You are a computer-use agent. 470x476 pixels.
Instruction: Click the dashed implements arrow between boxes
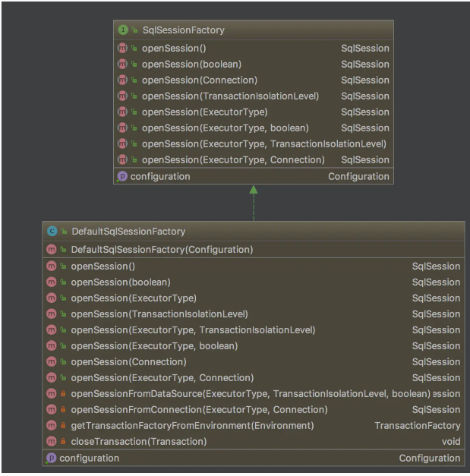[254, 203]
